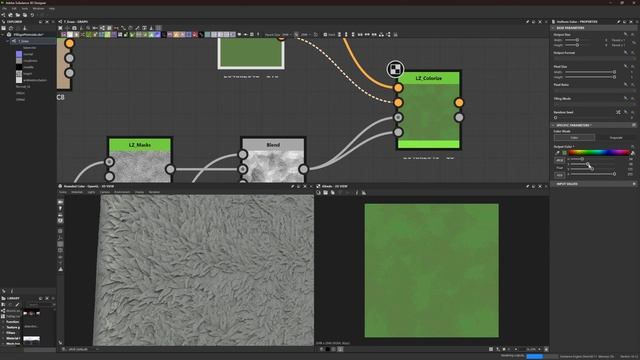640x360 pixels.
Task: Click the histogram icon in 2D view toolbar
Action: pos(364,193)
